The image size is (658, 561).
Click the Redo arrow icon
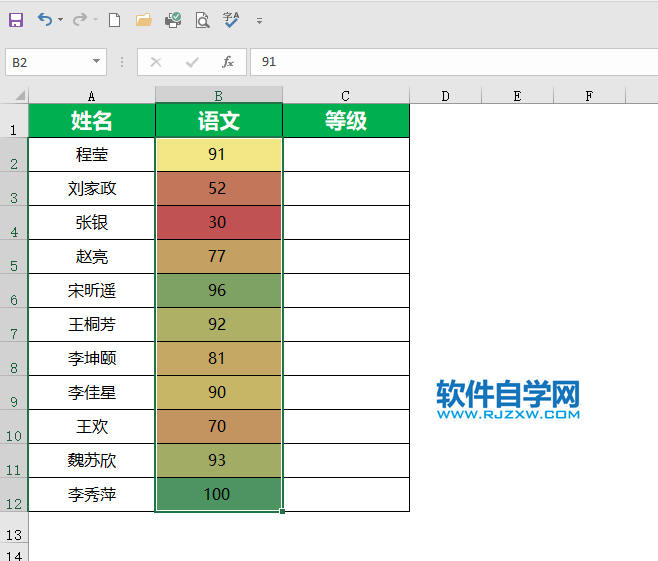pos(80,19)
